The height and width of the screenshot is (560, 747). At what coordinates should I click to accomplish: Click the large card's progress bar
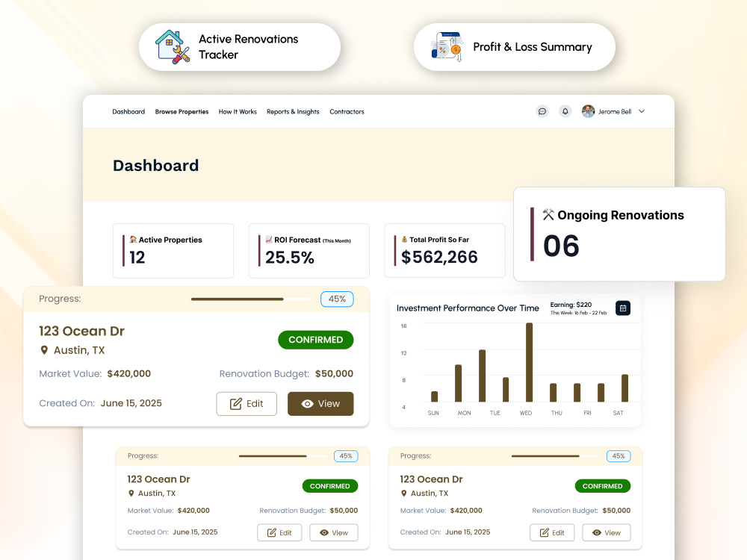pos(250,299)
